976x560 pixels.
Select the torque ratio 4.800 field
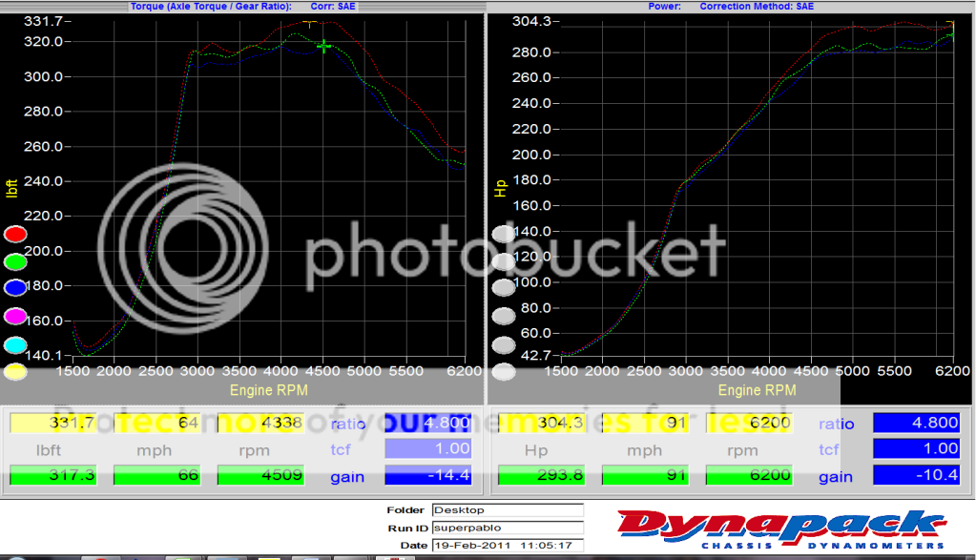428,424
